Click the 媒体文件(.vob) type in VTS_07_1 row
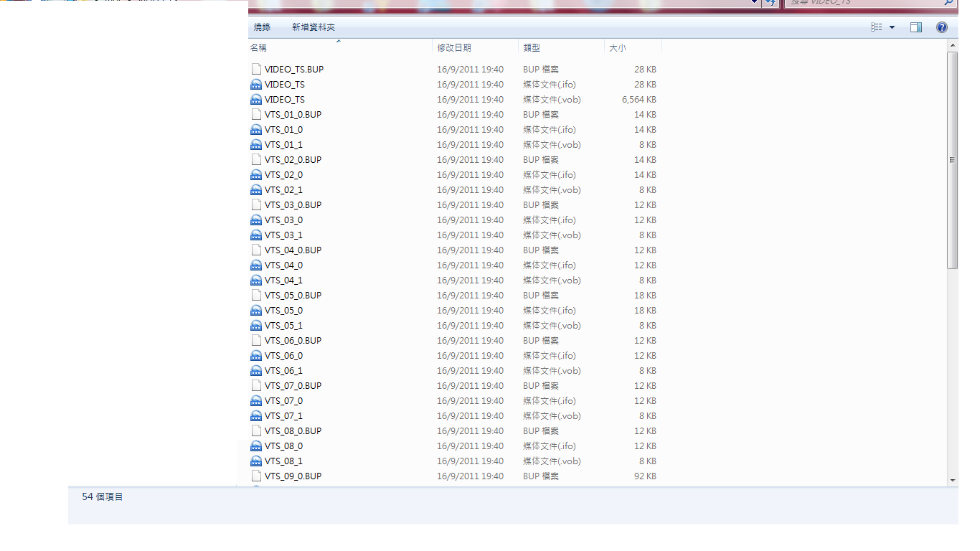The width and height of the screenshot is (980, 551). 552,416
